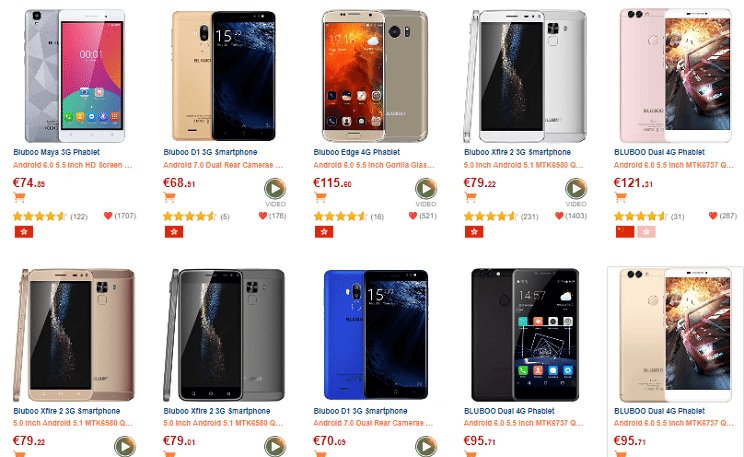
Task: Click the China flag under pink BLUBOO Dual
Action: click(x=625, y=232)
